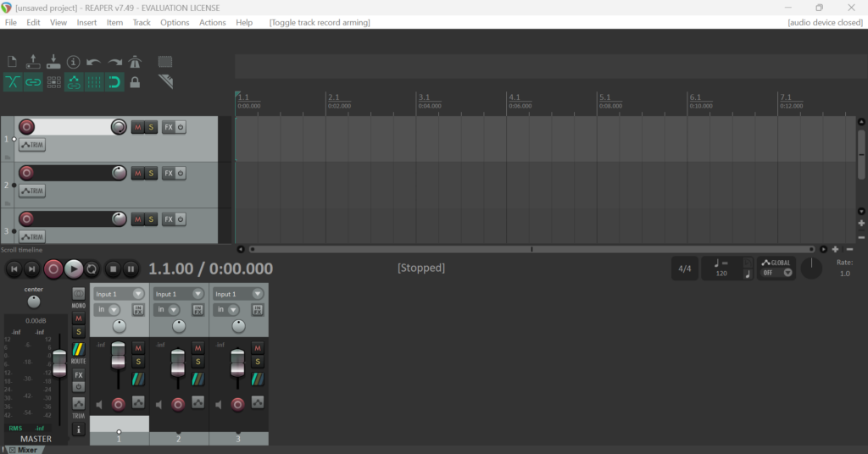868x454 pixels.
Task: Click the IN FX icon on channel 3
Action: click(258, 310)
